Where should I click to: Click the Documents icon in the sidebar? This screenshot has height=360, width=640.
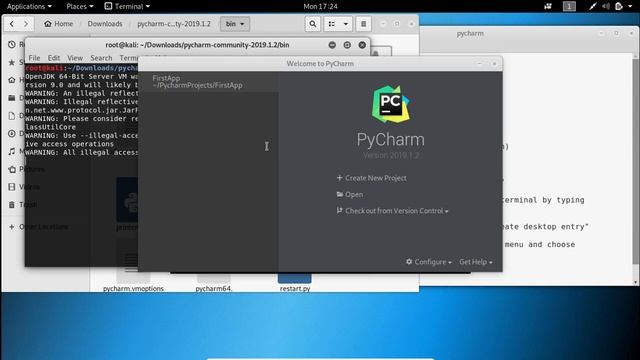[x=12, y=116]
